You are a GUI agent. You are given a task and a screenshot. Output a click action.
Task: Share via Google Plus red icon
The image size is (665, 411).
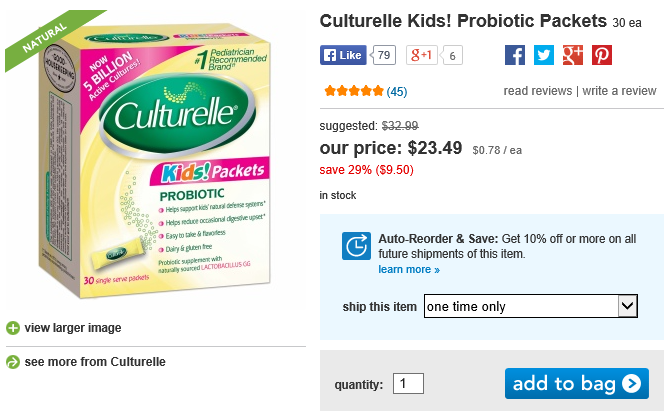click(572, 56)
